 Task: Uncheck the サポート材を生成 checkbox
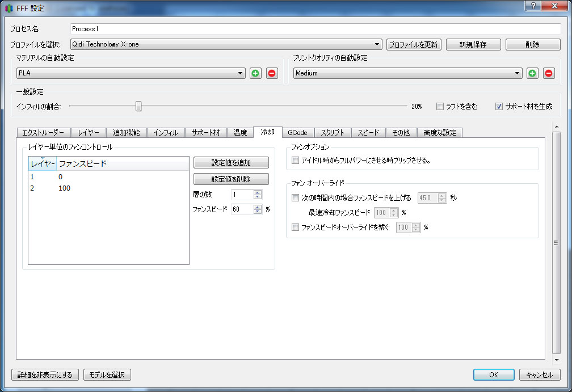[x=499, y=106]
